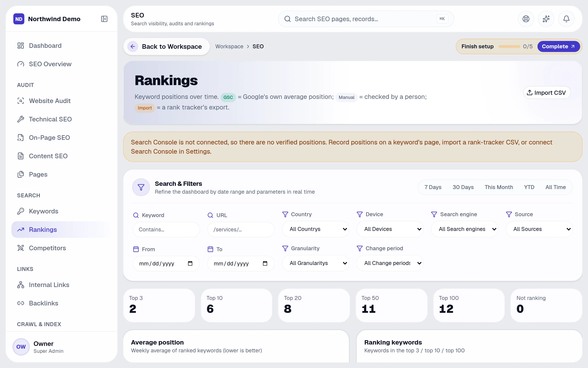Image resolution: width=588 pixels, height=368 pixels.
Task: Click the Complete setup button
Action: [558, 46]
